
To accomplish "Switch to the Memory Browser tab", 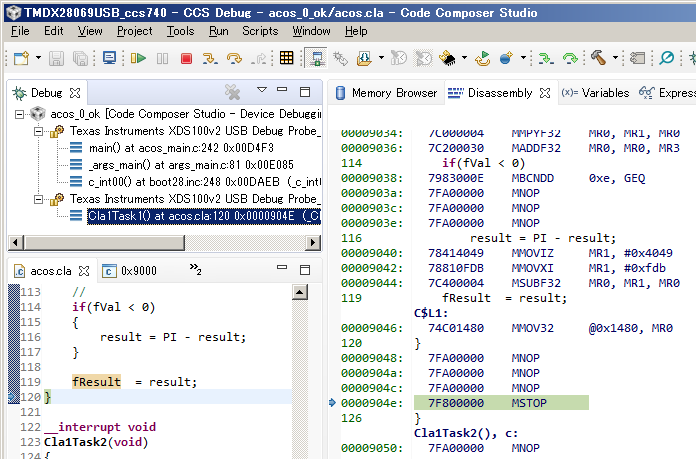I will tap(393, 93).
